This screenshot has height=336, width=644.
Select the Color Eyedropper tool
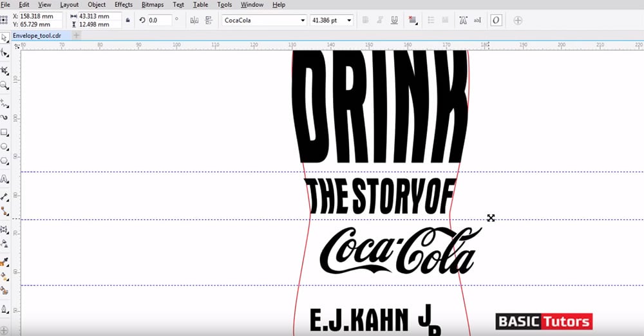[x=5, y=261]
